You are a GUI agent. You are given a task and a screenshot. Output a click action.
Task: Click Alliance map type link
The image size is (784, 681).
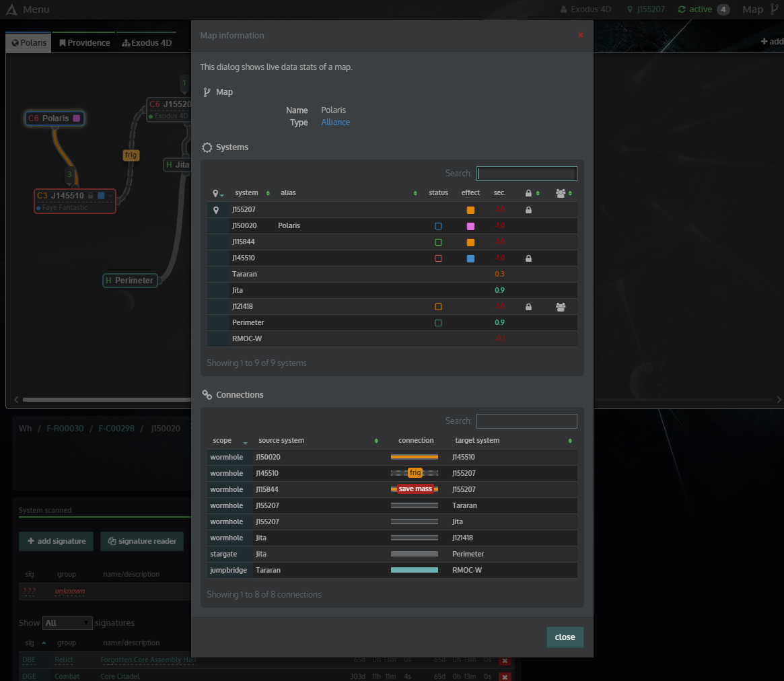pyautogui.click(x=336, y=122)
